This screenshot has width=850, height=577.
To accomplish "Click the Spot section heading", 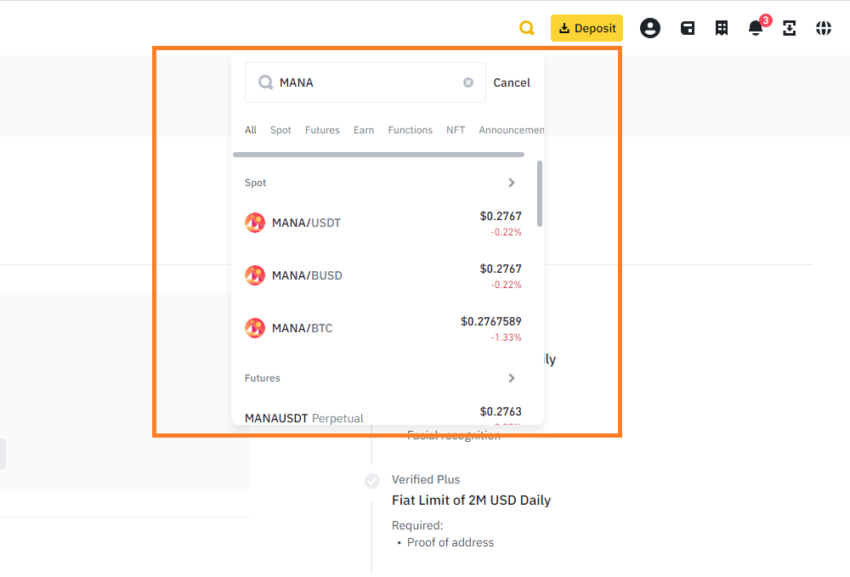I will click(x=255, y=183).
